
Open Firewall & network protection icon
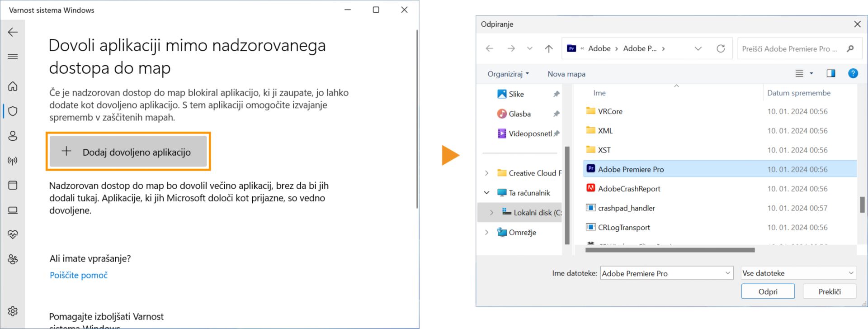point(13,161)
